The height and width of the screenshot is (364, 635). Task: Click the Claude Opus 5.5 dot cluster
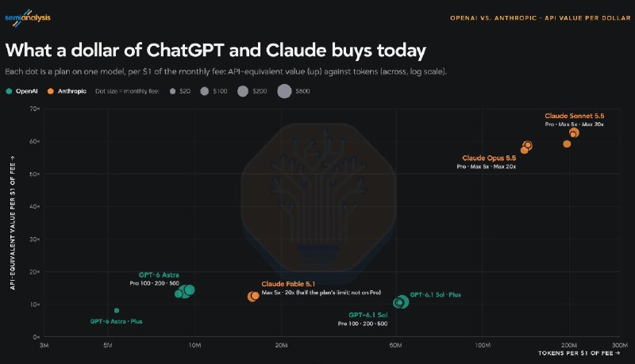(x=526, y=148)
